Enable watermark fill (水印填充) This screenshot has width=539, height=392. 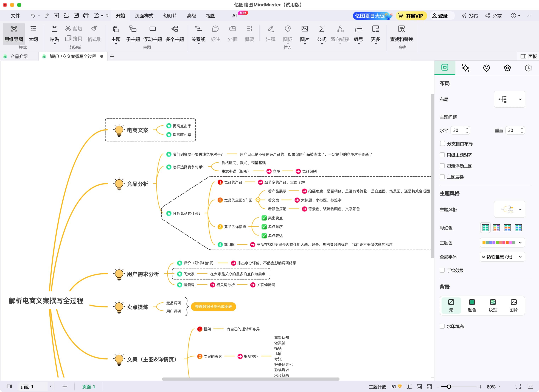tap(442, 326)
